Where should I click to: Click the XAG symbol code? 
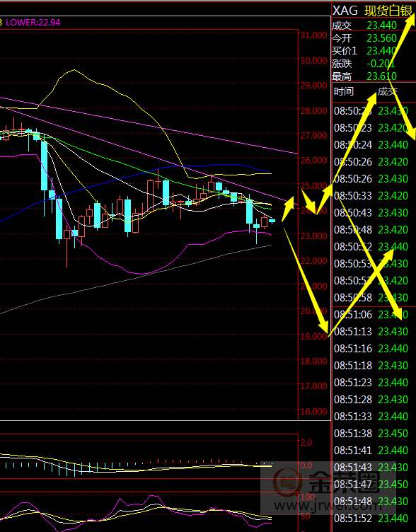(x=345, y=11)
